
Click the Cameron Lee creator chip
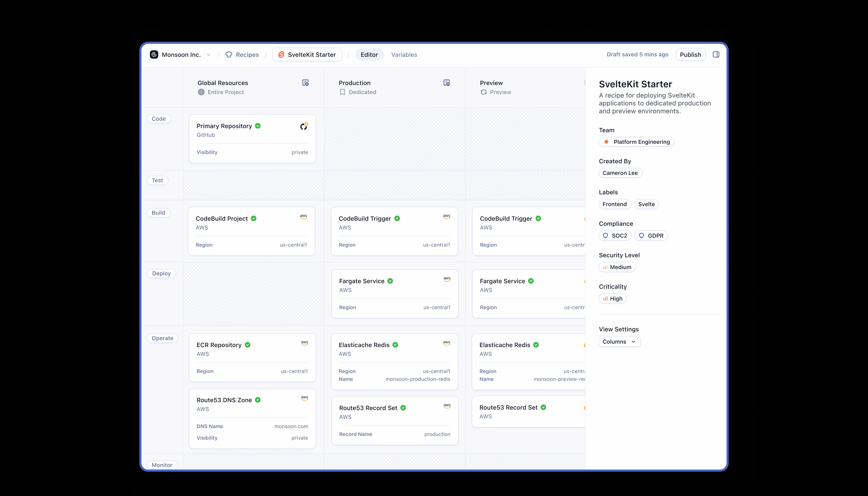point(620,173)
